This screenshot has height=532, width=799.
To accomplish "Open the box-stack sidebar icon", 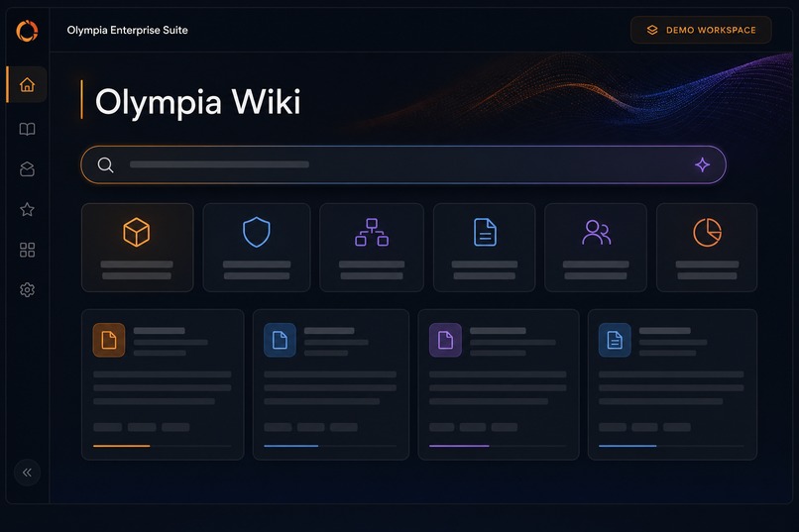I will 27,169.
